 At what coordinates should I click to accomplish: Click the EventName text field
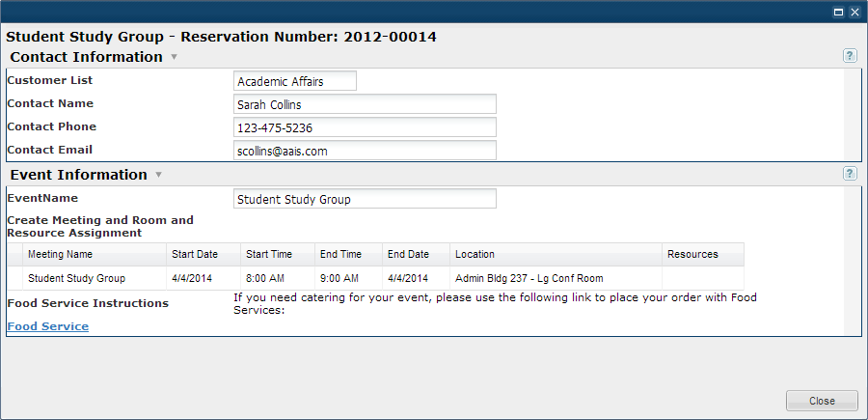pyautogui.click(x=365, y=199)
